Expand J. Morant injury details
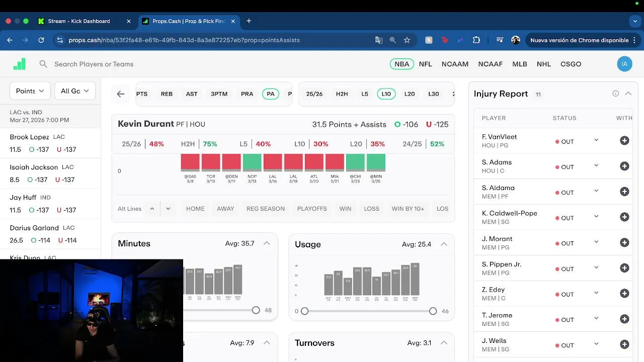This screenshot has width=644, height=362. (x=596, y=242)
